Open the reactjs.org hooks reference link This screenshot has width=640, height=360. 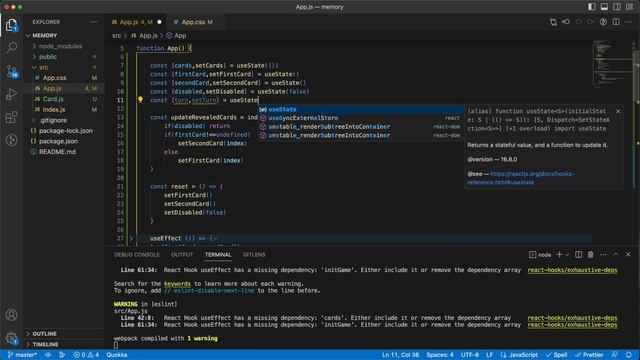click(521, 178)
